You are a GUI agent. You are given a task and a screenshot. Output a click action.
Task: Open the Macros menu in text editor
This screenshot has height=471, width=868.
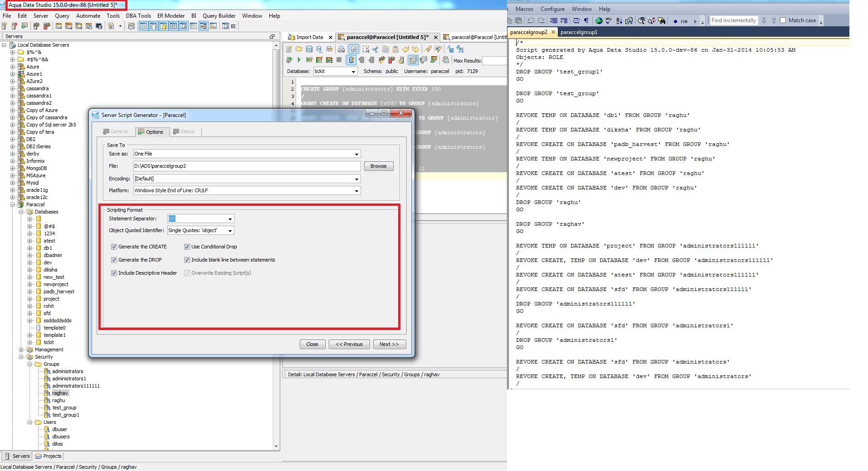524,9
